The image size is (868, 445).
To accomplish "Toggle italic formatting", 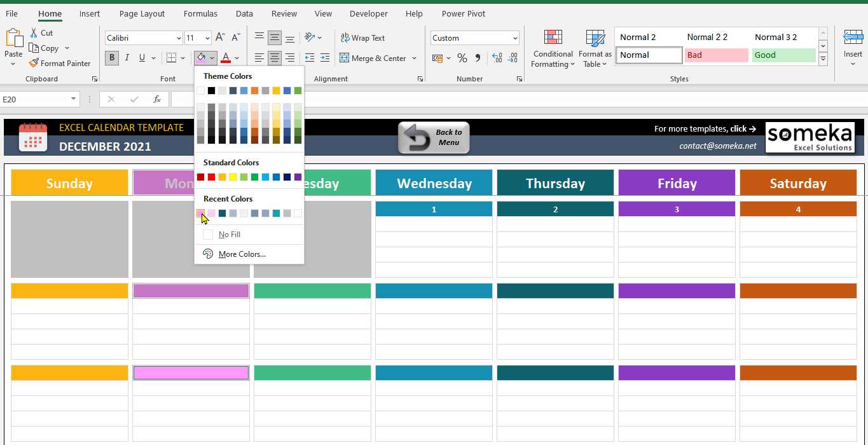I will pos(127,57).
